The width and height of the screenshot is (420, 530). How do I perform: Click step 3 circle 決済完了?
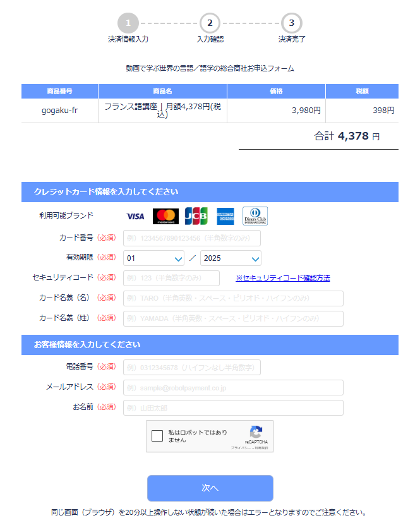click(x=291, y=23)
